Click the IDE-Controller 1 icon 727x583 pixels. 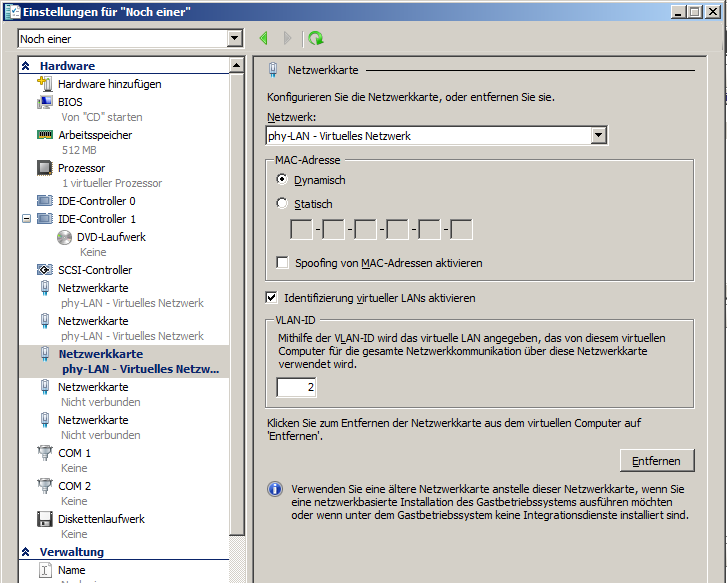click(x=45, y=219)
